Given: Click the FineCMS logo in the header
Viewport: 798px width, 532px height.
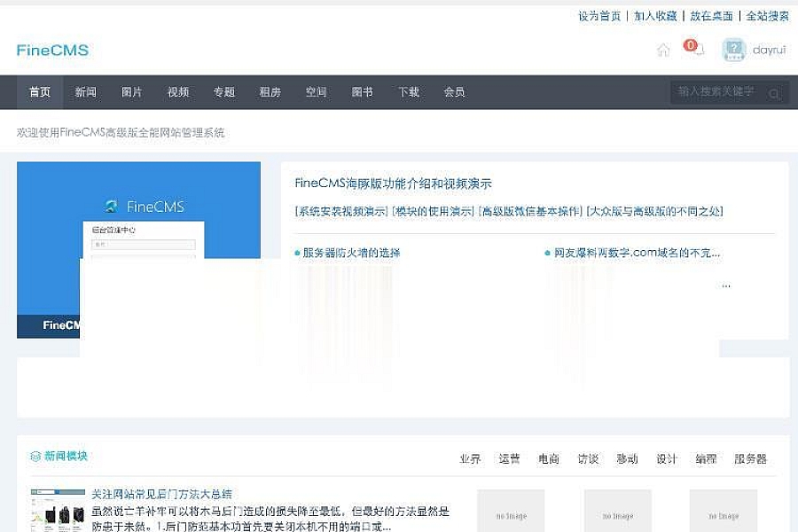Looking at the screenshot, I should click(52, 50).
